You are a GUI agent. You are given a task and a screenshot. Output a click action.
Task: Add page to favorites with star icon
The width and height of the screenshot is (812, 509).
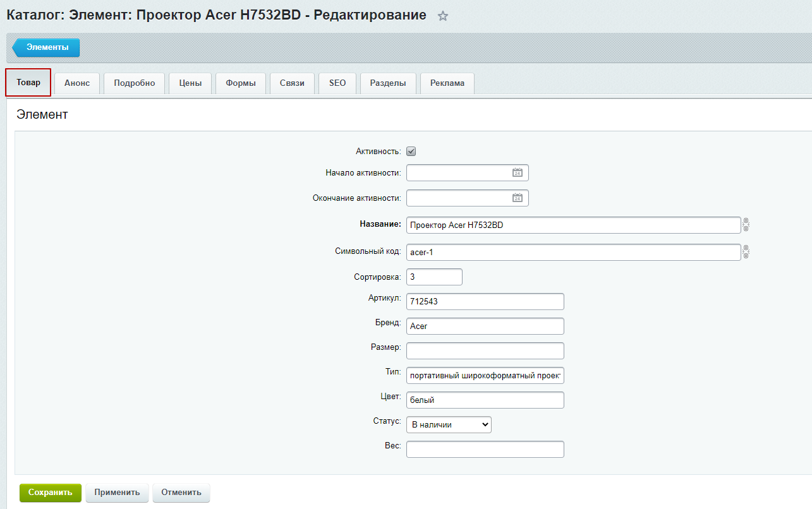[443, 16]
